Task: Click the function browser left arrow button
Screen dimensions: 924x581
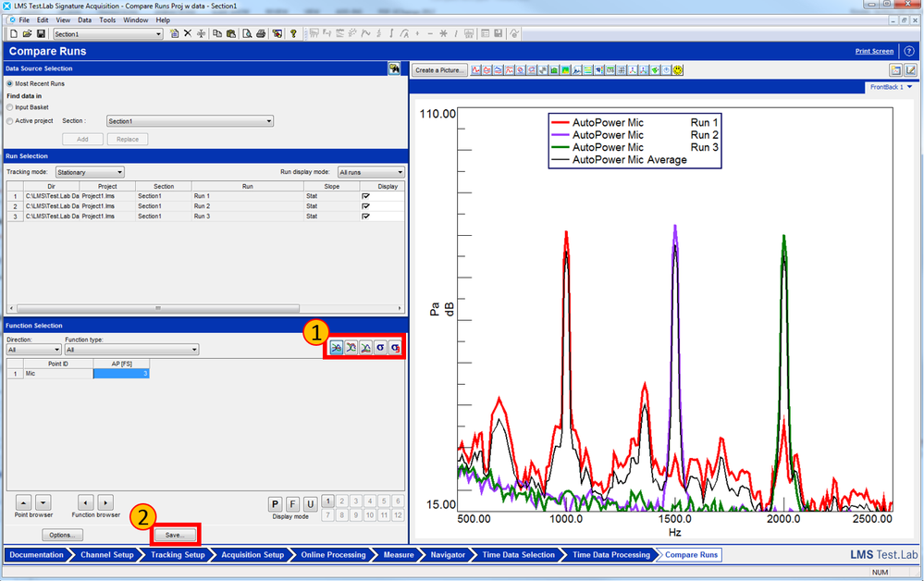Action: click(x=86, y=502)
